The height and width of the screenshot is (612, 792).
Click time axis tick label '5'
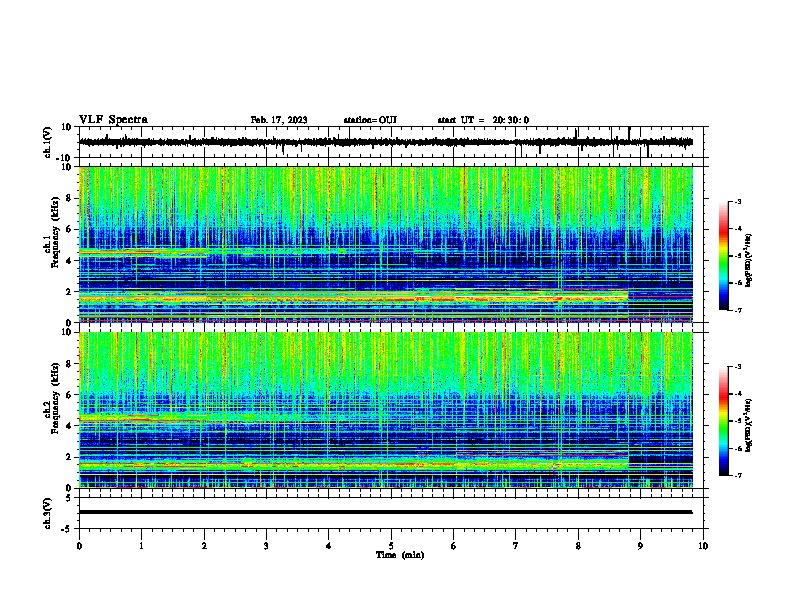391,546
